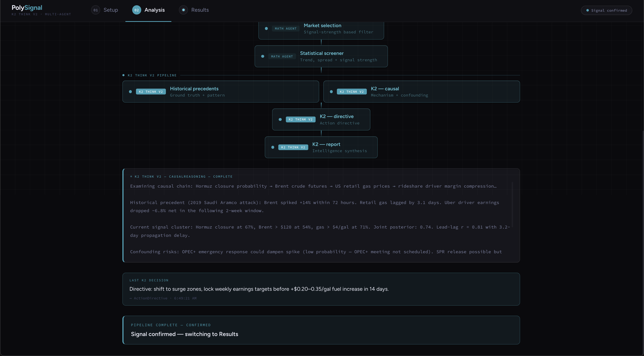Switch to the Results tab

point(200,10)
